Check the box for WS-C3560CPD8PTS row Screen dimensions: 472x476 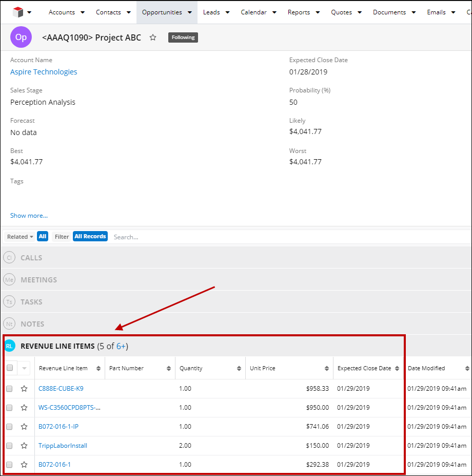pos(9,408)
